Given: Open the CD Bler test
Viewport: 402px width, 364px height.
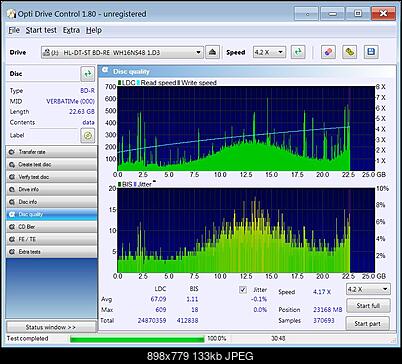Looking at the screenshot, I should pyautogui.click(x=51, y=227).
